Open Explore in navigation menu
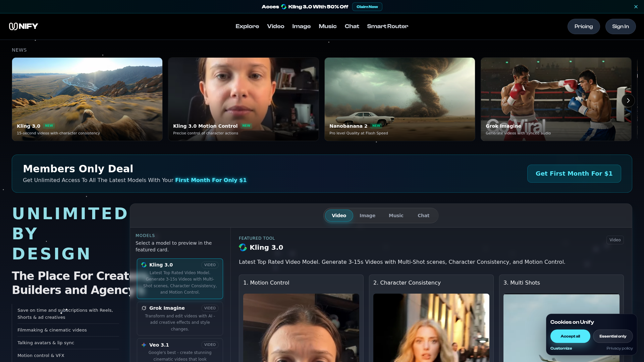The height and width of the screenshot is (362, 644). [x=247, y=26]
